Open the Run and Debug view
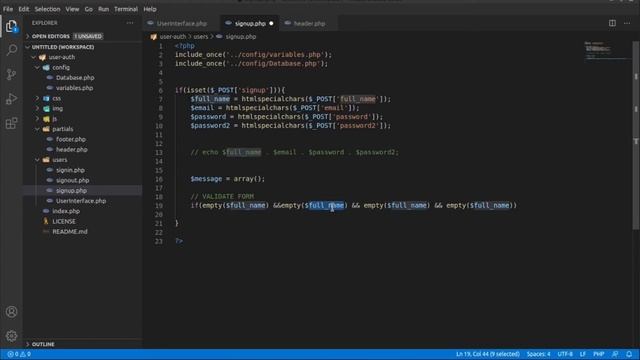Viewport: 640px width, 360px height. pyautogui.click(x=11, y=99)
